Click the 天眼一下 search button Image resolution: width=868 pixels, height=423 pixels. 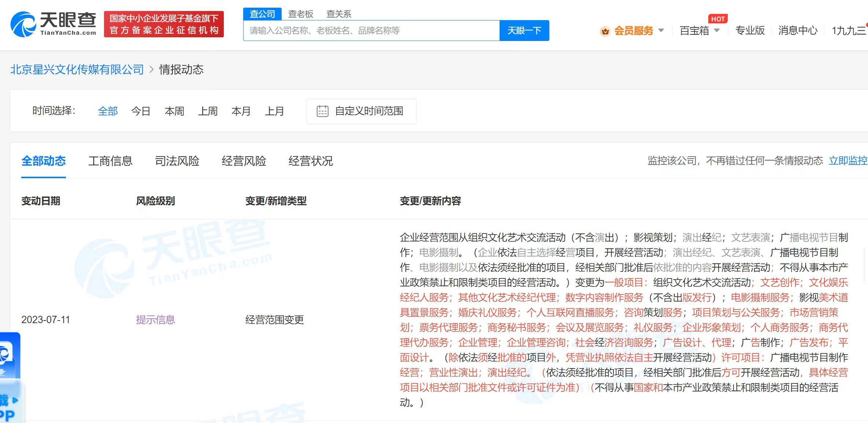pyautogui.click(x=524, y=30)
